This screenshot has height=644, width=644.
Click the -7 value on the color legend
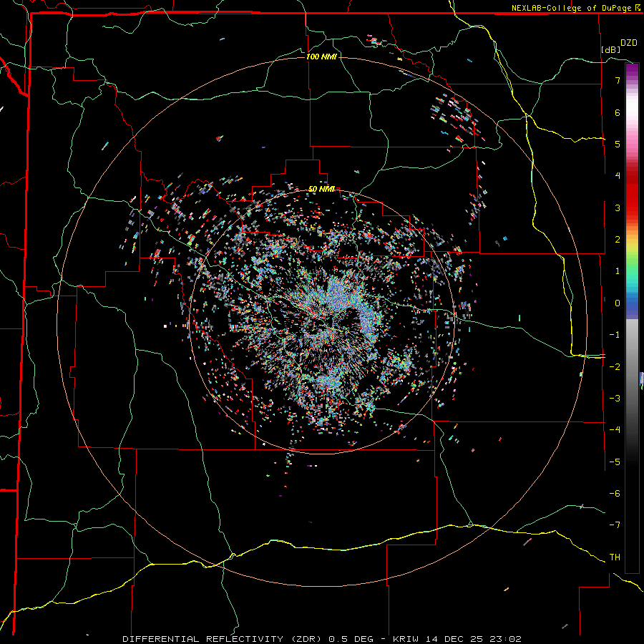615,525
